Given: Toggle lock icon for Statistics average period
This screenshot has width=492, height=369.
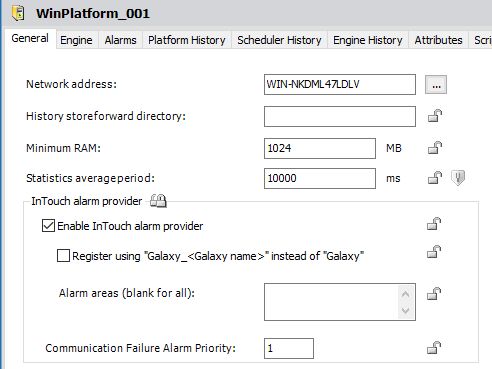Looking at the screenshot, I should pos(435,177).
